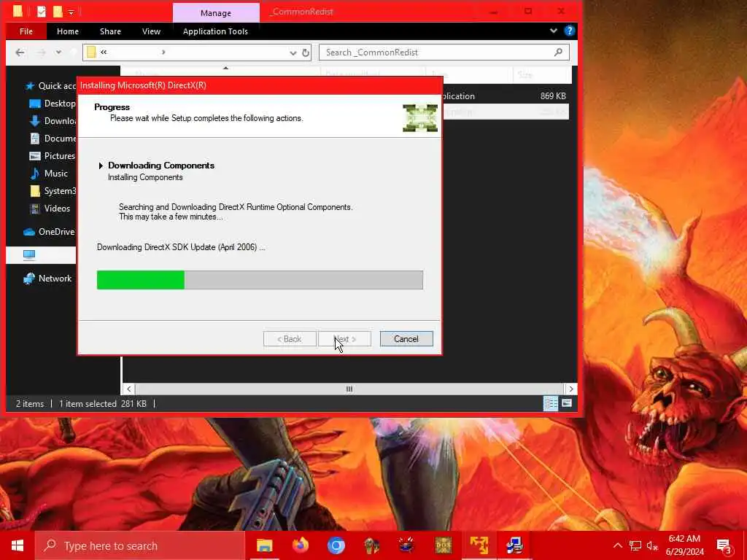Click the horizontal scrollbar thumb
747x560 pixels.
(x=349, y=389)
